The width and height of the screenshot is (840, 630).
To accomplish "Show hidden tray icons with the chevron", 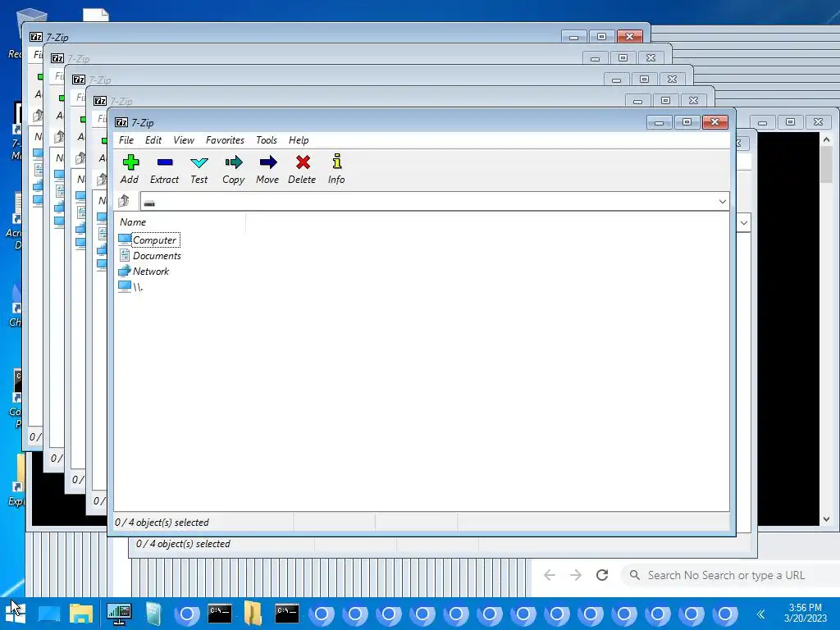I will click(760, 614).
